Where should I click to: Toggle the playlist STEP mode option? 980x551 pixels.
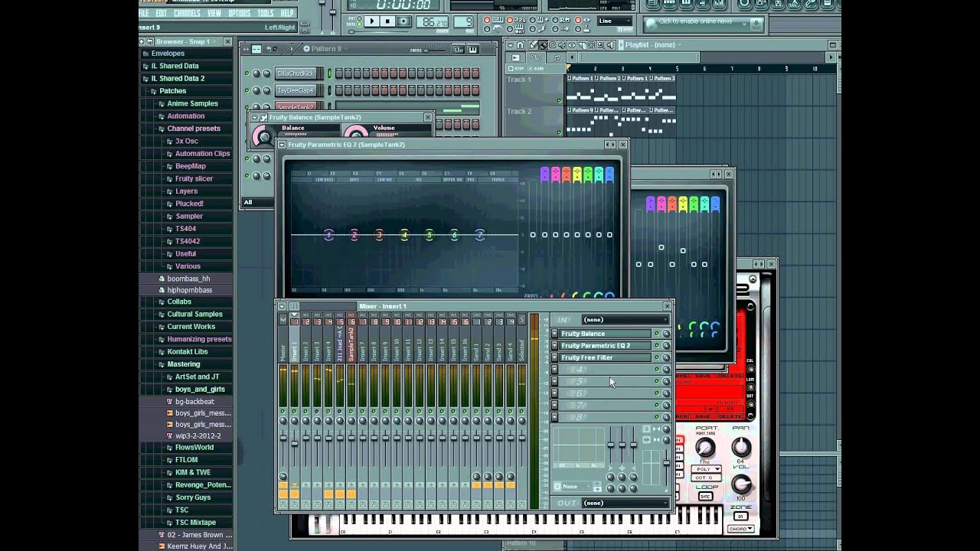coord(515,68)
